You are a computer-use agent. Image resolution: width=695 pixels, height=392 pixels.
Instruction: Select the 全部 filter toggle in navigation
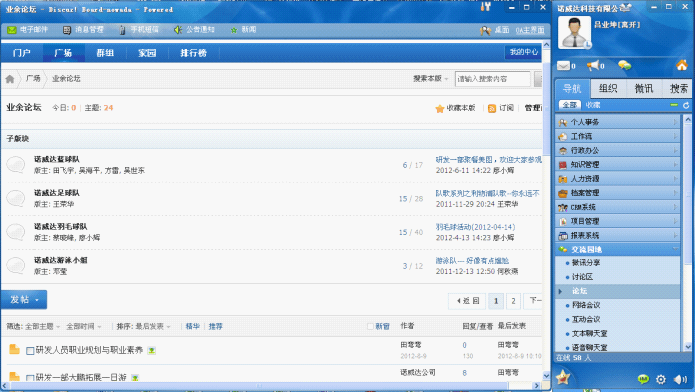point(570,105)
